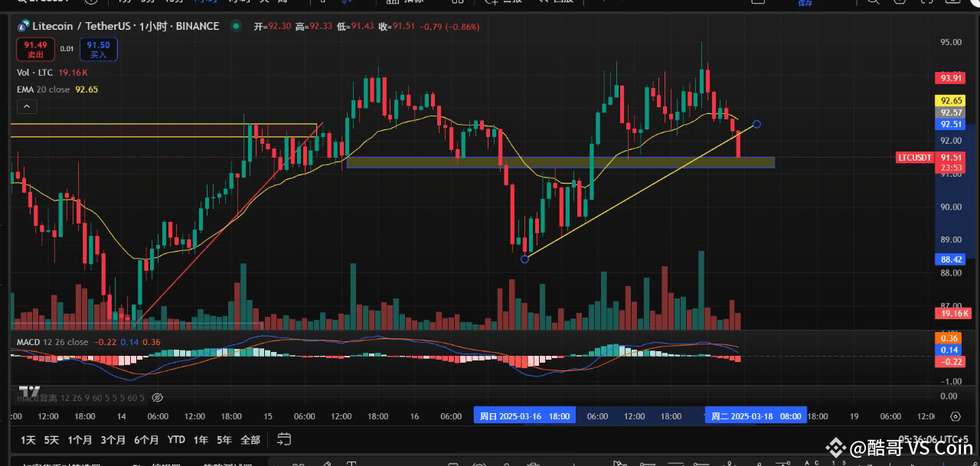
Task: Select the trendline lower anchor point circle
Action: click(524, 259)
